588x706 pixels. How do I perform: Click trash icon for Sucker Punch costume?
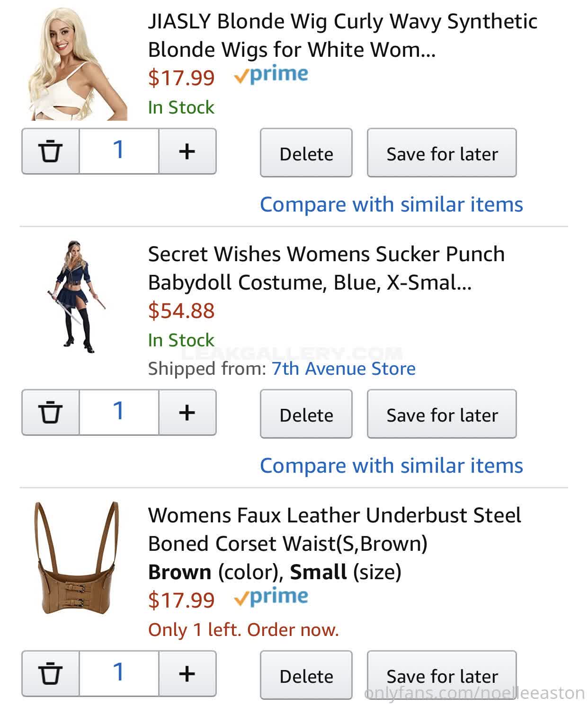(x=50, y=412)
